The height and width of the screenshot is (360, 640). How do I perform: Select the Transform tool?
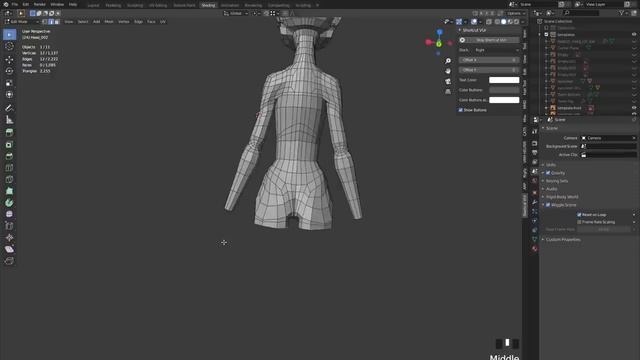[9, 94]
